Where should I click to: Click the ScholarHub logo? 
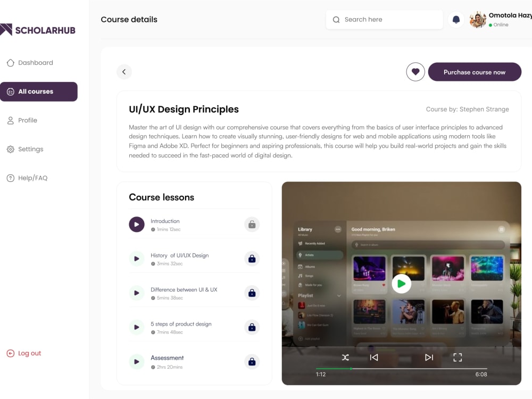click(x=38, y=30)
